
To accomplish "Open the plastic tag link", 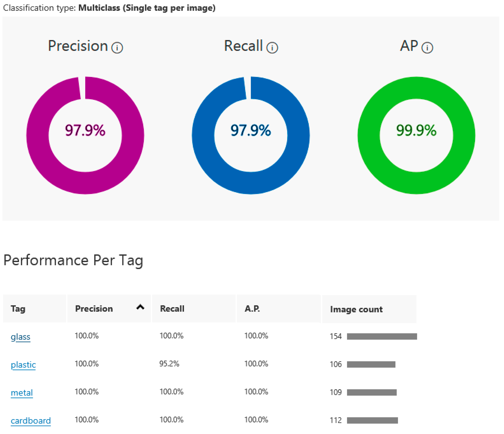I will (23, 365).
